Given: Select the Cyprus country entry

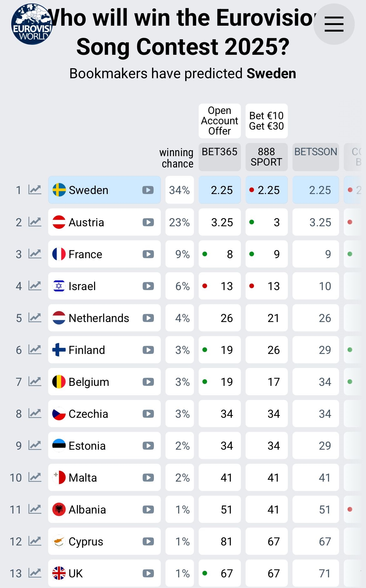Looking at the screenshot, I should (x=86, y=541).
